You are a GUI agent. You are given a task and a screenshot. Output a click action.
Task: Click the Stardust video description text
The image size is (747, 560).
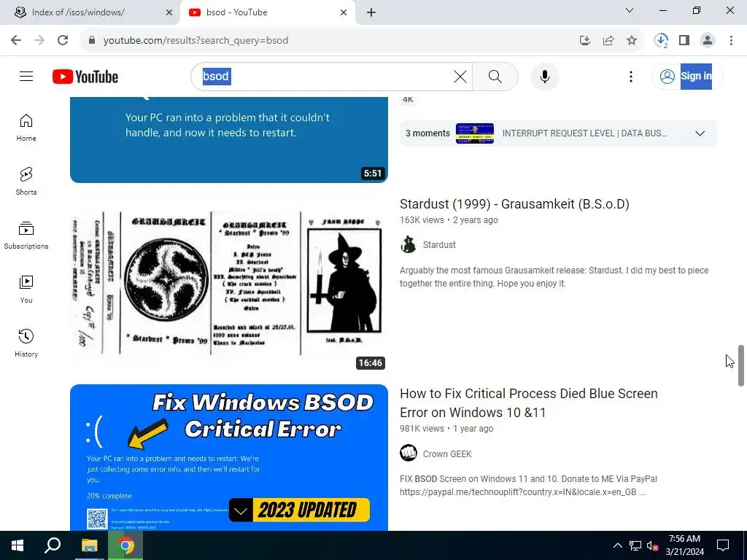[x=554, y=276]
